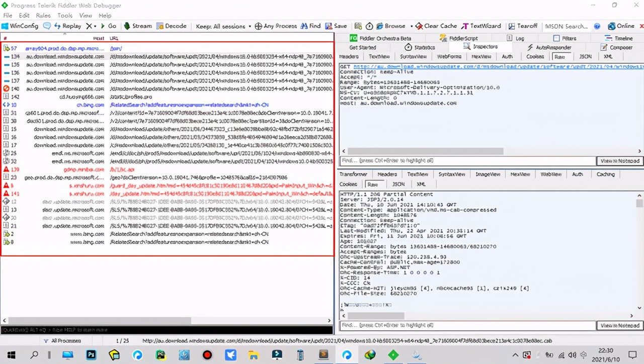
Task: Open the View menu
Action: tap(86, 16)
